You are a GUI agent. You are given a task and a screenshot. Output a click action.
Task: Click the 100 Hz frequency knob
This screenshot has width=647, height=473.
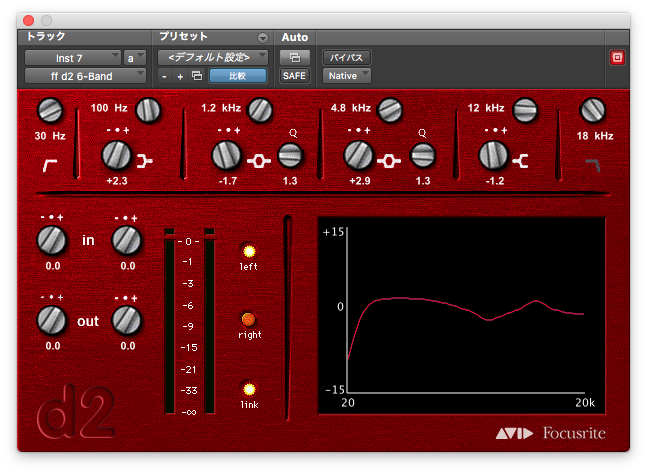[x=148, y=110]
